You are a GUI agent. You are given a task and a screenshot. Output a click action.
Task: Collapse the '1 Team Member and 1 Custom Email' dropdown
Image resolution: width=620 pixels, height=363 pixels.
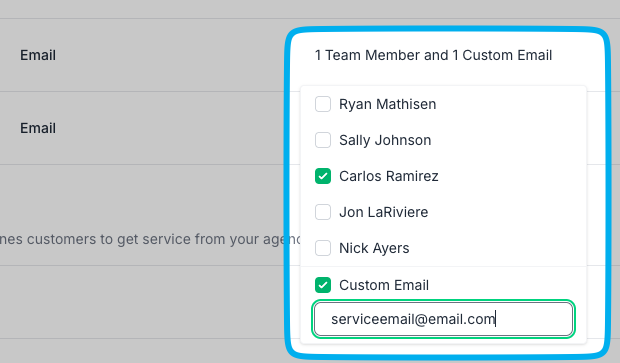point(448,55)
